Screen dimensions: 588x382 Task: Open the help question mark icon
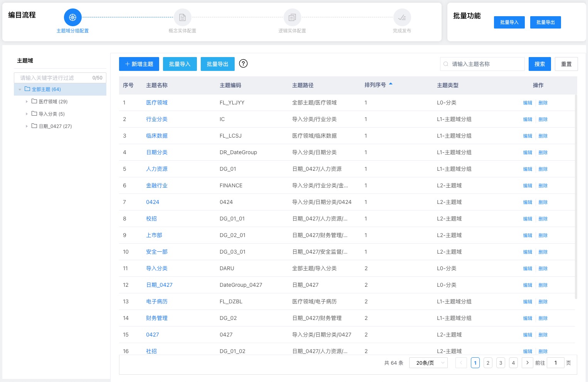[243, 64]
